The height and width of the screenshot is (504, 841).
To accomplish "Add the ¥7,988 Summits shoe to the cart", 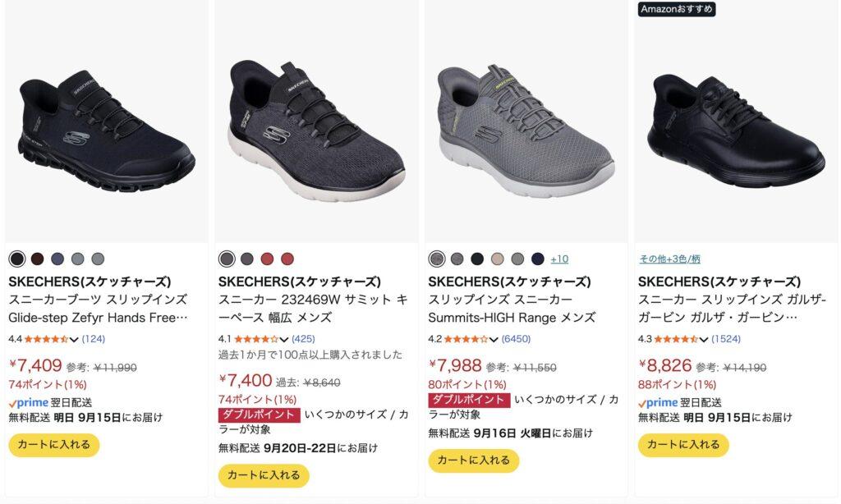I will coord(474,460).
